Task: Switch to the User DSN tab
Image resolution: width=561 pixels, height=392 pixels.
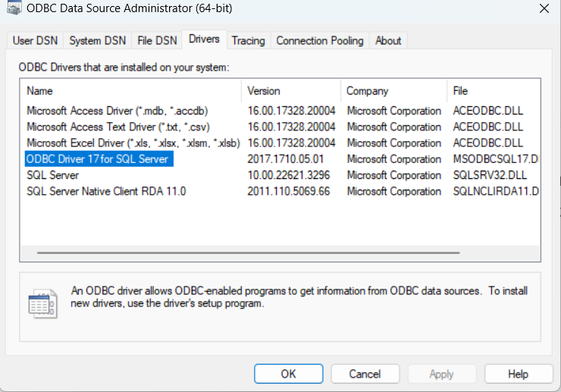Action: click(35, 40)
